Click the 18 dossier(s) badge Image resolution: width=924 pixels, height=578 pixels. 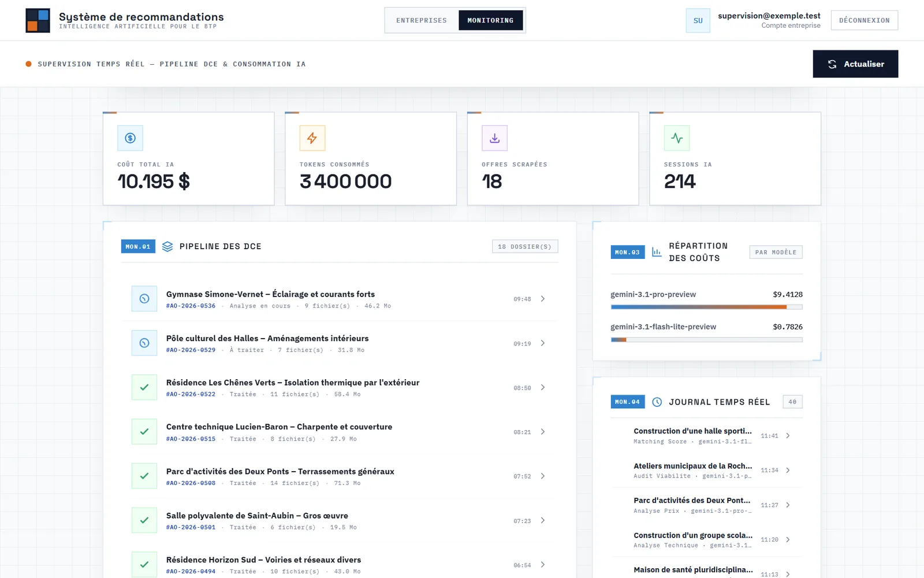(525, 247)
